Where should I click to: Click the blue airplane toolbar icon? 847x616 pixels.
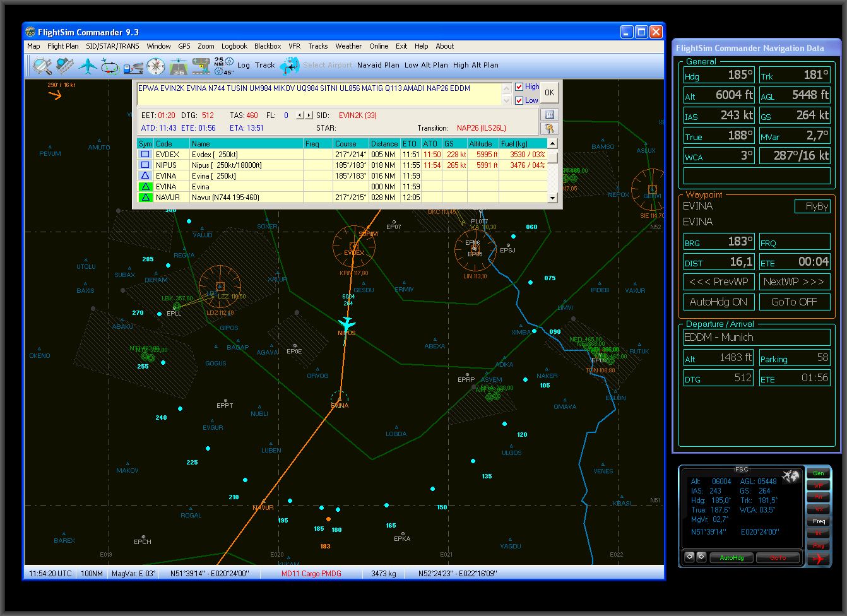click(x=87, y=65)
